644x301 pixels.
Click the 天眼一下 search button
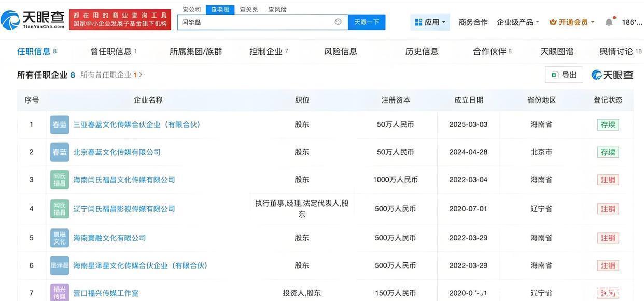[367, 22]
